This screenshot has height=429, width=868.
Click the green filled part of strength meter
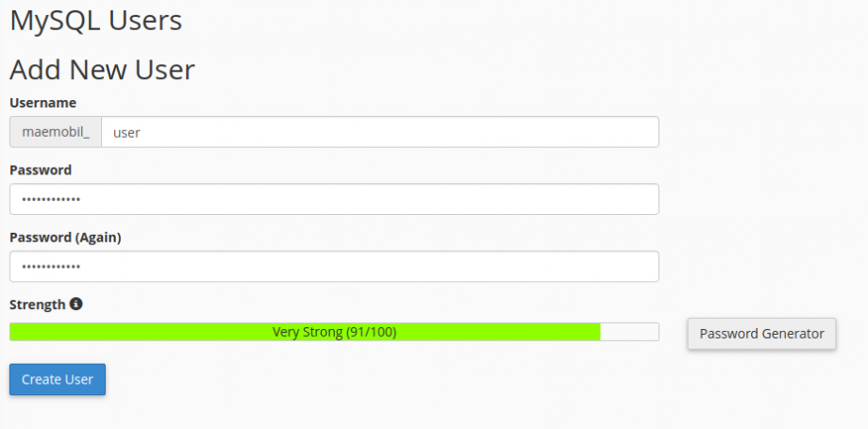click(142, 332)
